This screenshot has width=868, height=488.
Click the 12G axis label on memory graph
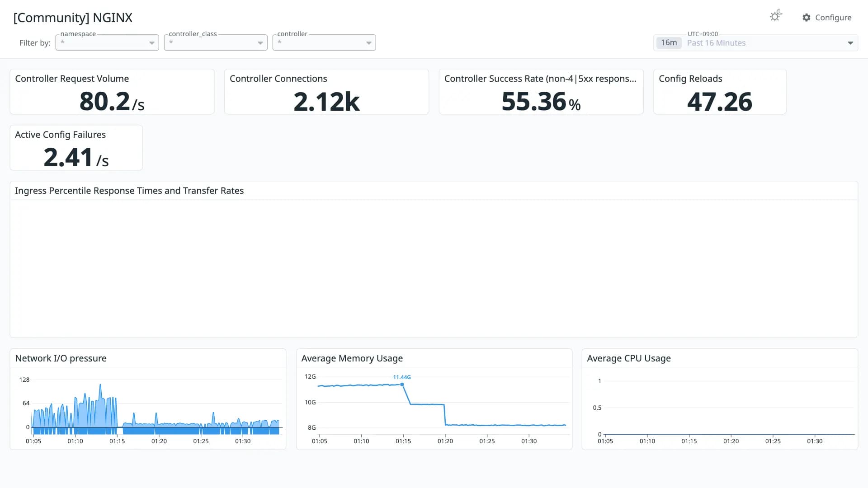pos(310,376)
